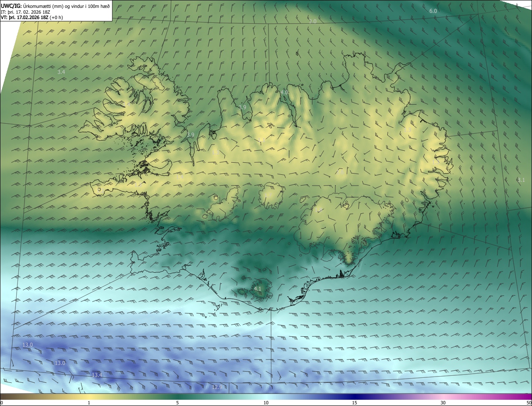
Task: Click the 10 tick on the color scale
Action: (266, 403)
